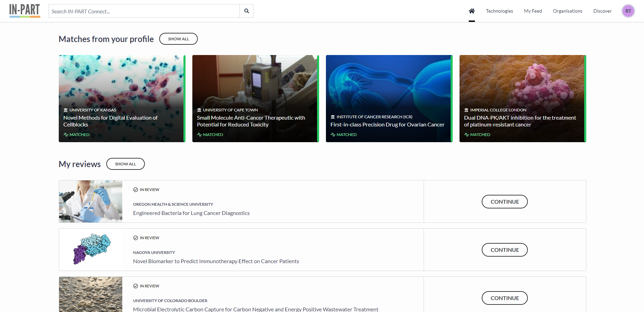Click institution icon beside Institute of Cancer Research
The height and width of the screenshot is (312, 644).
[x=333, y=117]
